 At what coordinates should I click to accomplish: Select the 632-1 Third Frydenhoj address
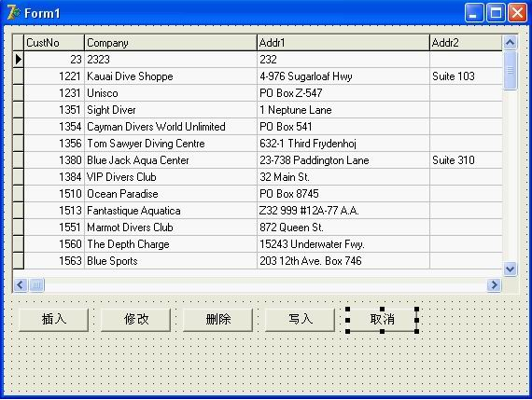(x=343, y=144)
